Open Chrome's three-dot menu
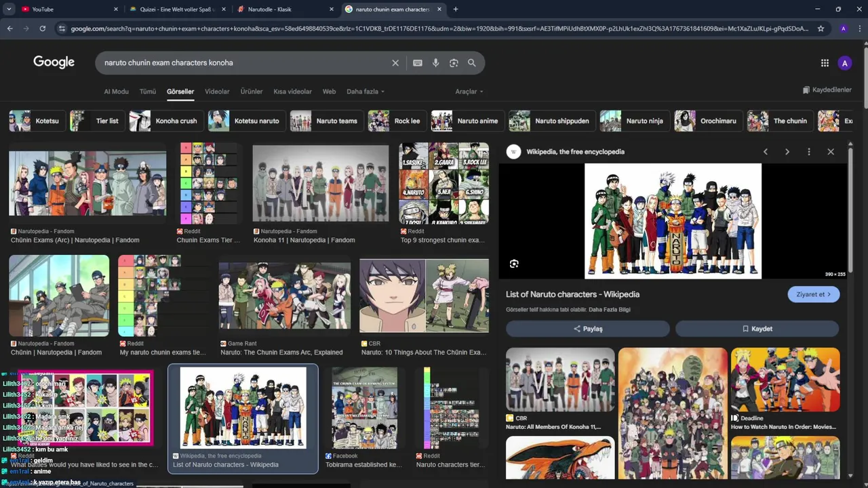 coord(859,28)
